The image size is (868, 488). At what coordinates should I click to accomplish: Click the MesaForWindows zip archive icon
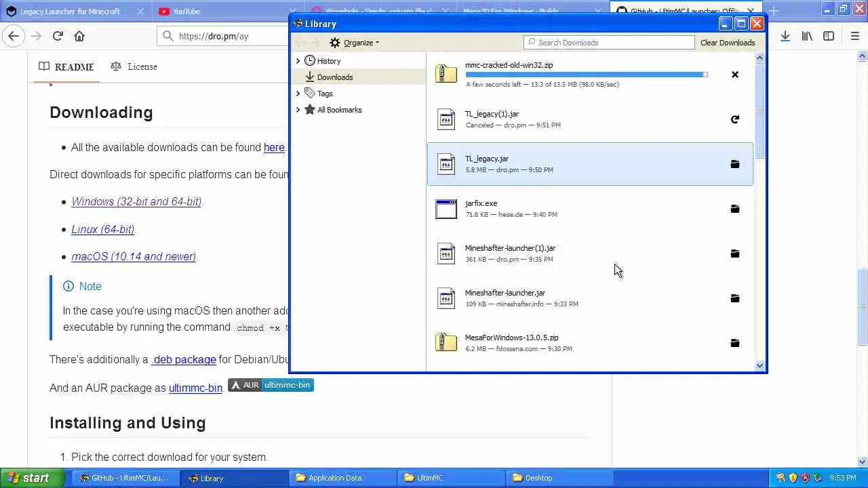446,342
